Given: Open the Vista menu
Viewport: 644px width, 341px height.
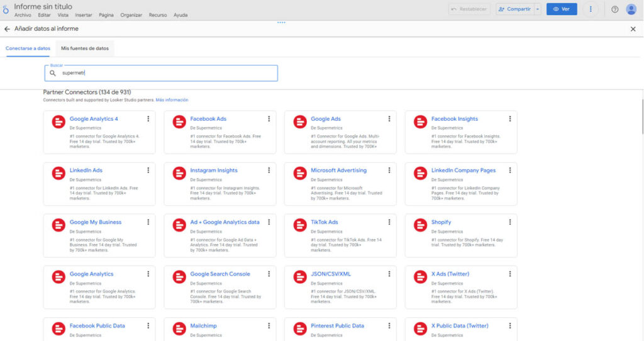Looking at the screenshot, I should click(x=63, y=15).
